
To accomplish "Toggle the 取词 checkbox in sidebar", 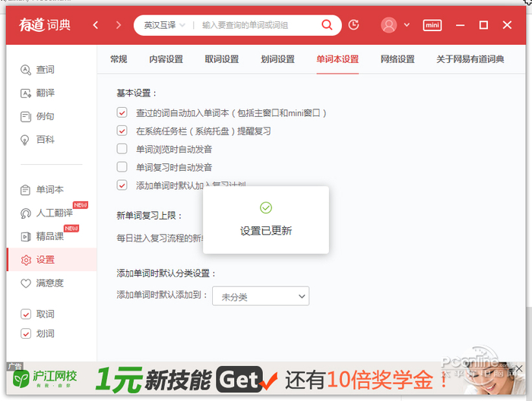I will click(x=26, y=314).
